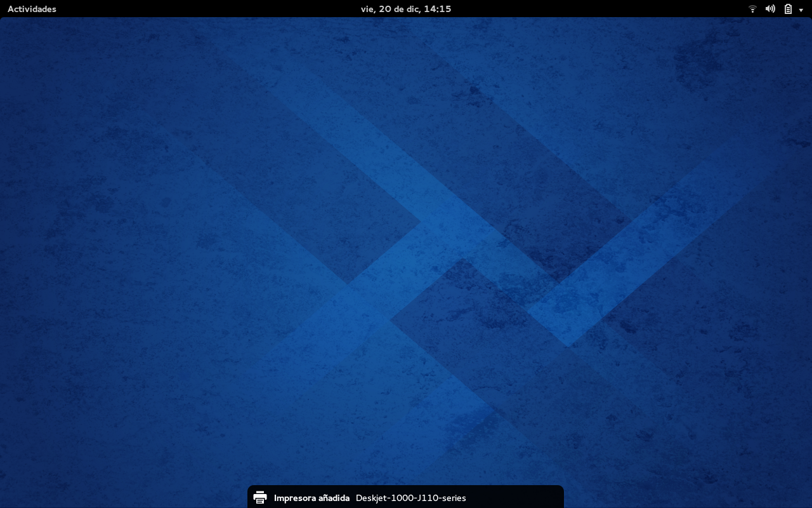The width and height of the screenshot is (812, 508).
Task: Open the calendar from the date and clock
Action: 406,9
